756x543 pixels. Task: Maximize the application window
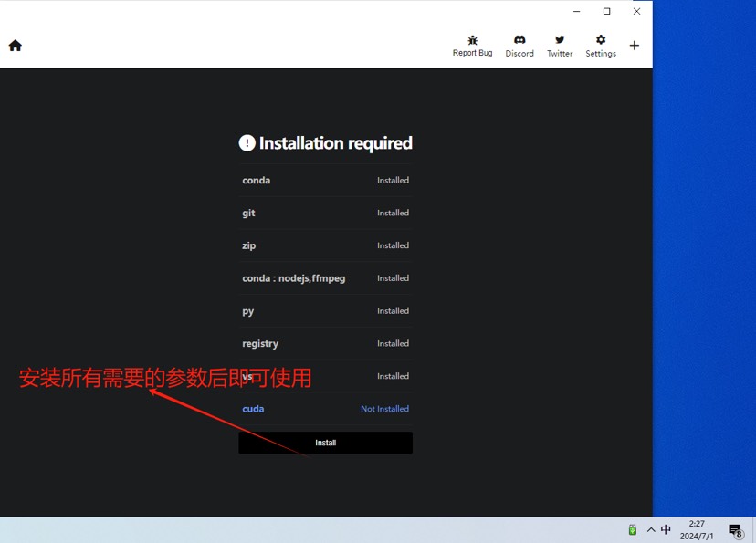pyautogui.click(x=606, y=12)
